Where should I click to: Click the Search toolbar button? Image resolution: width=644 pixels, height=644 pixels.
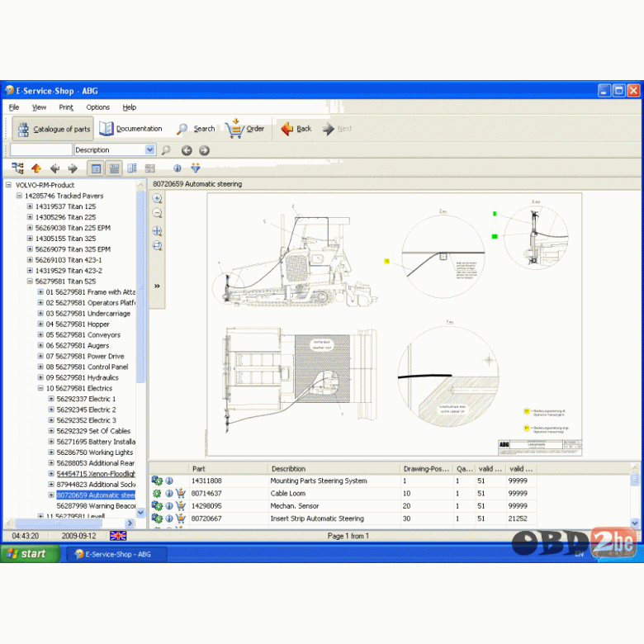click(196, 129)
